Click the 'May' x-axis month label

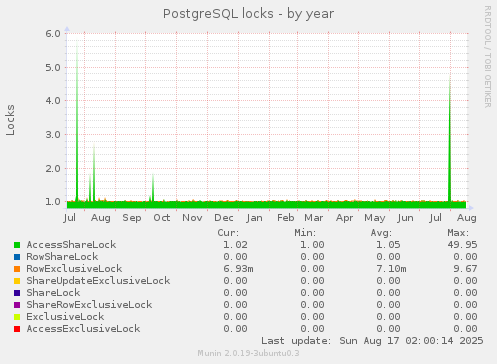[x=375, y=218]
